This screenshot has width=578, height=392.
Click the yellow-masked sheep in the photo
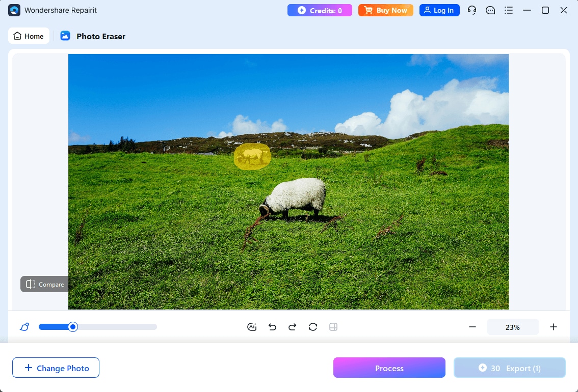[x=253, y=156]
